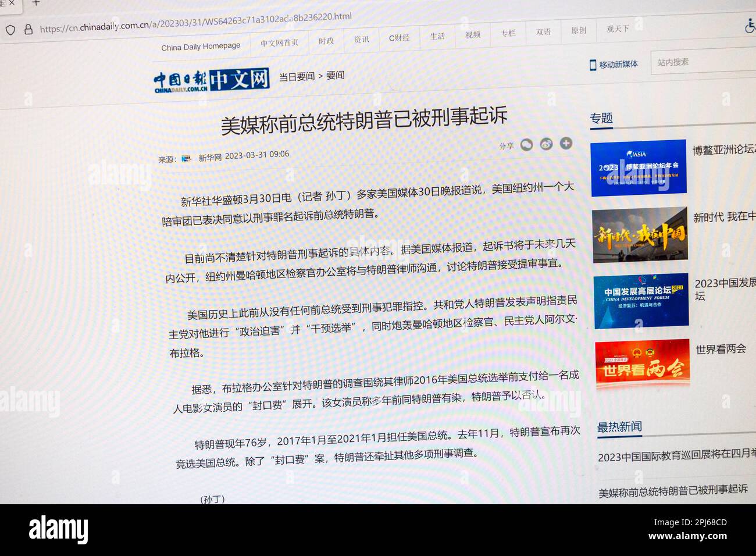
Task: Select the 原创 menu item
Action: pos(579,30)
